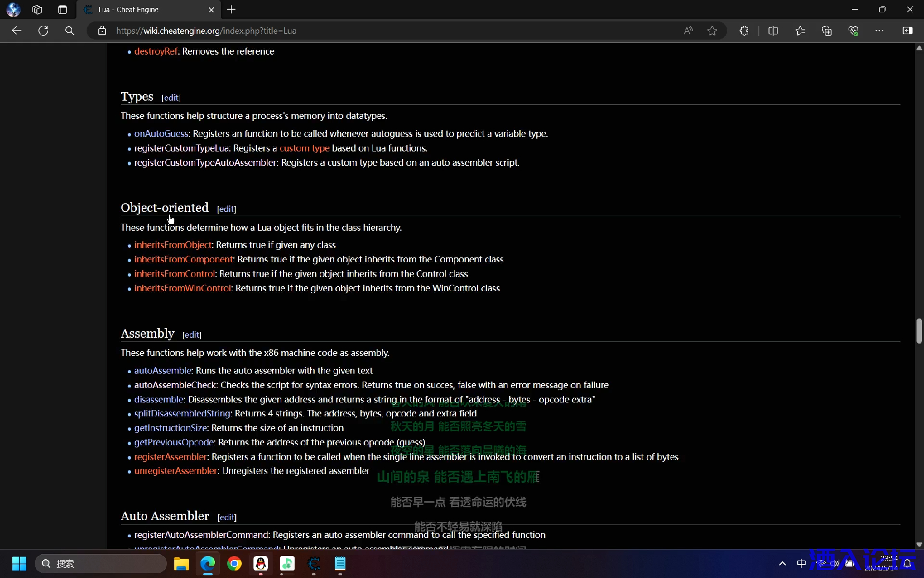Viewport: 924px width, 578px height.
Task: Toggle the browser sidebar button
Action: point(907,31)
